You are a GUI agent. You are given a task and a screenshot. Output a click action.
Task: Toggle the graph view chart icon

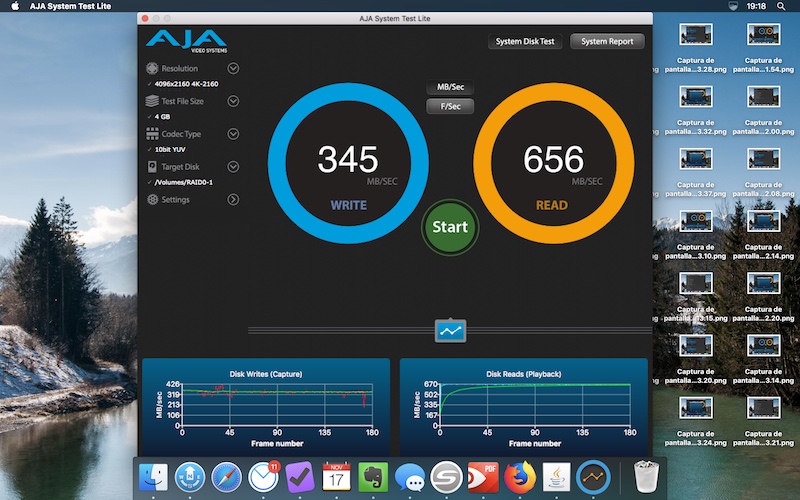pyautogui.click(x=451, y=331)
